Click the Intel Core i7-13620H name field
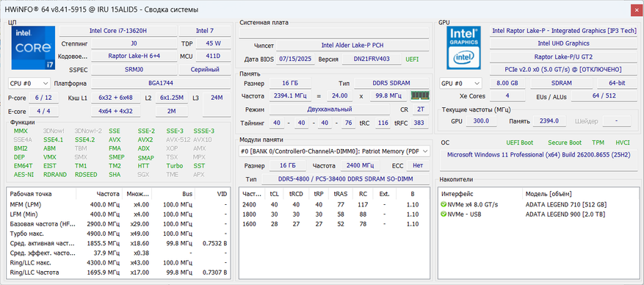The image size is (644, 285). click(118, 31)
